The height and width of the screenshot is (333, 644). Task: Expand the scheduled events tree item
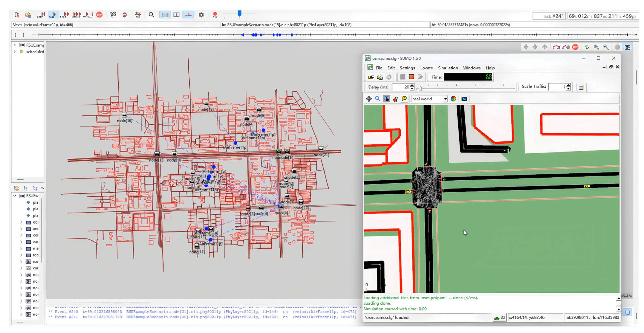(15, 52)
